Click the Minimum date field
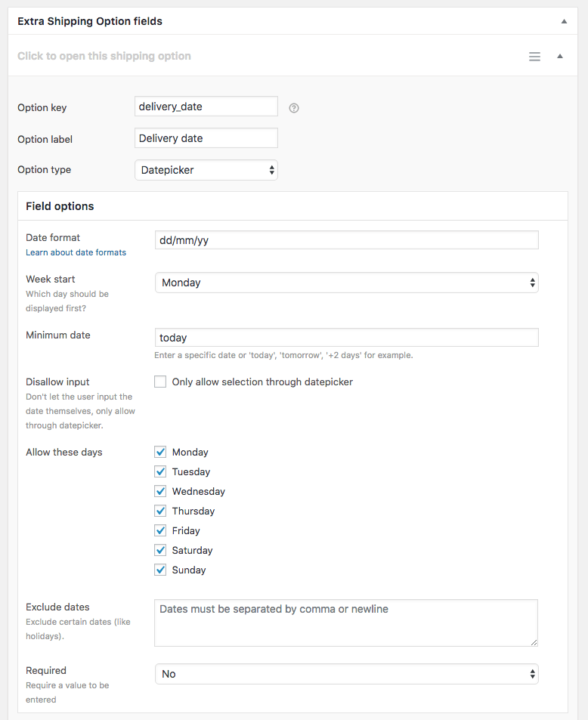 pyautogui.click(x=347, y=338)
